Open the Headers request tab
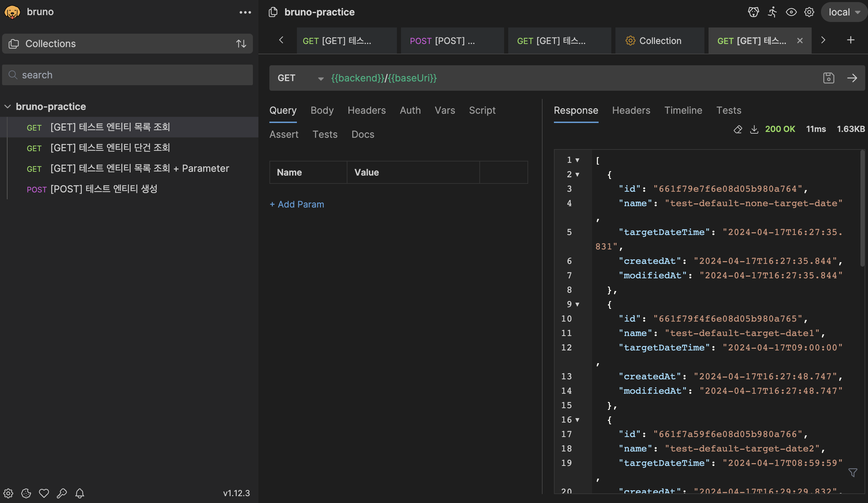The width and height of the screenshot is (868, 503). pyautogui.click(x=367, y=111)
